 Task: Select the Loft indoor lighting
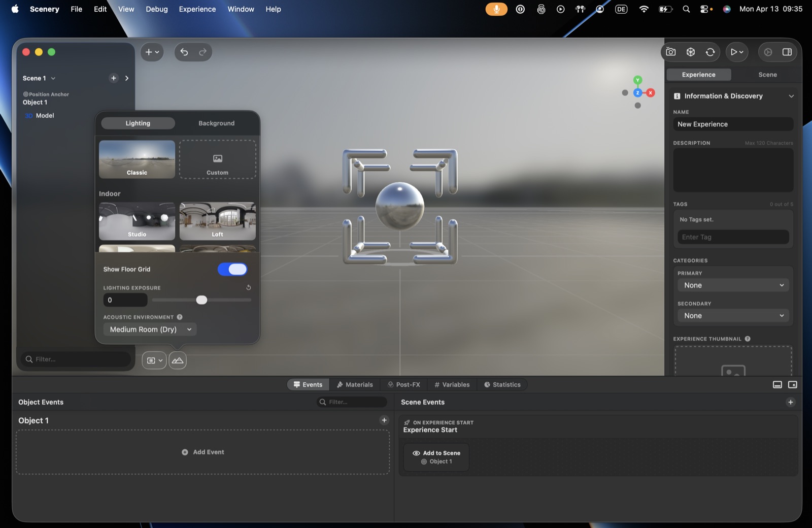218,221
